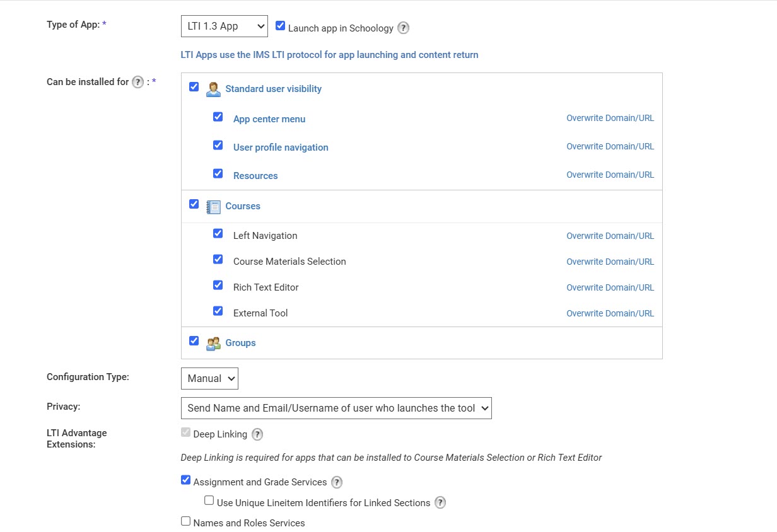Click Overwrite Domain/URL for Course Materials Selection
Screen dimensions: 777x532
pyautogui.click(x=610, y=262)
